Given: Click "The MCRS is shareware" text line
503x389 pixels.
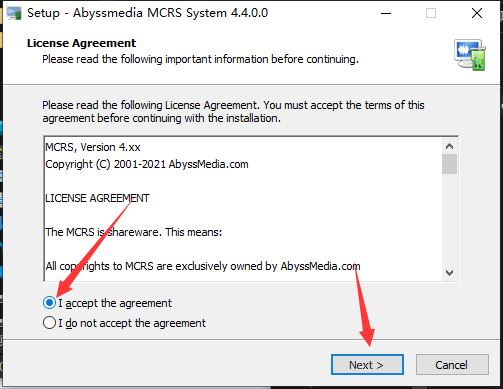Looking at the screenshot, I should coord(133,232).
